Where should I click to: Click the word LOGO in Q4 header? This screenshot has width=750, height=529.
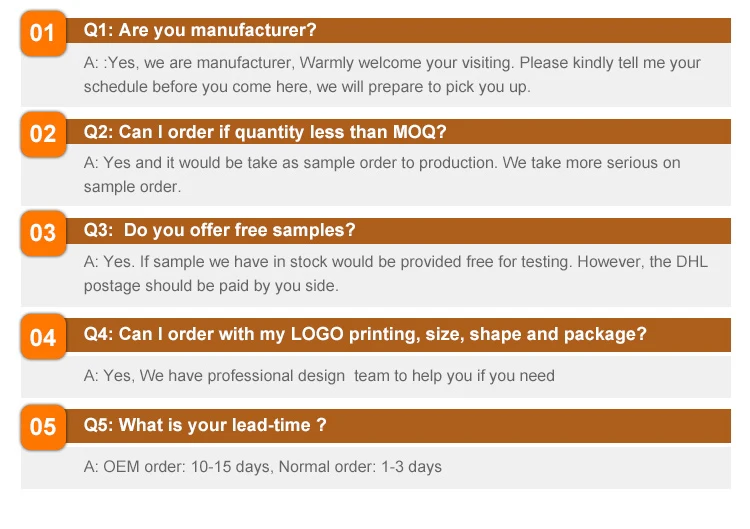pyautogui.click(x=317, y=334)
